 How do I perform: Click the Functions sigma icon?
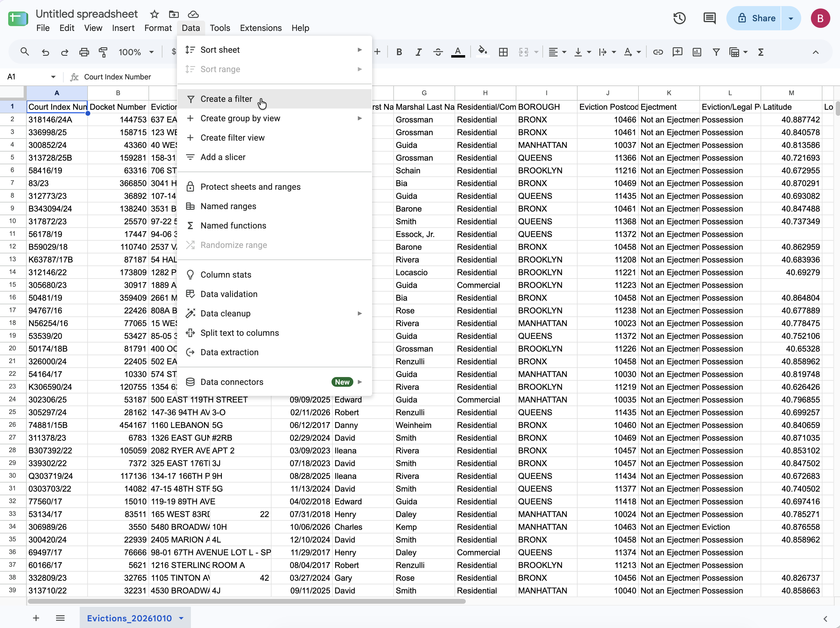click(x=761, y=52)
